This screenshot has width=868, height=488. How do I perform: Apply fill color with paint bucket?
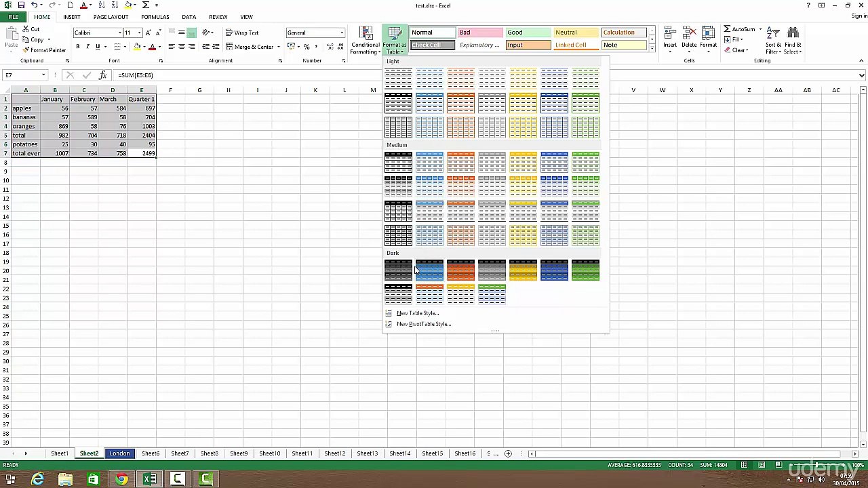(137, 47)
